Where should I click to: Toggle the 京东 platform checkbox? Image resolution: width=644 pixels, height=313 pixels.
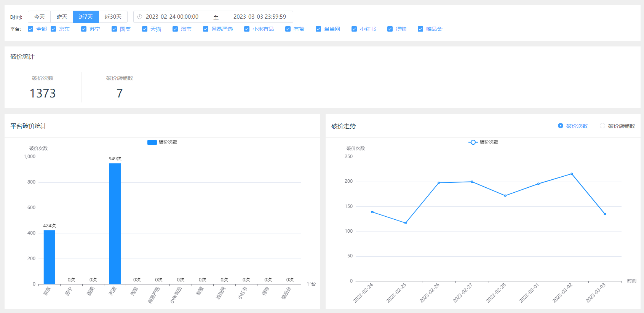(x=53, y=29)
